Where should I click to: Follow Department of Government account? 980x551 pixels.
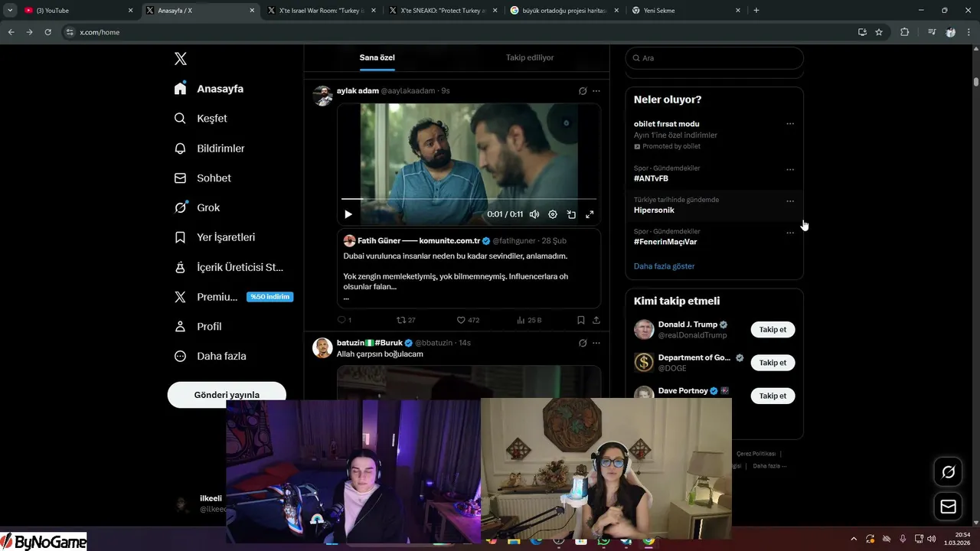click(x=773, y=363)
